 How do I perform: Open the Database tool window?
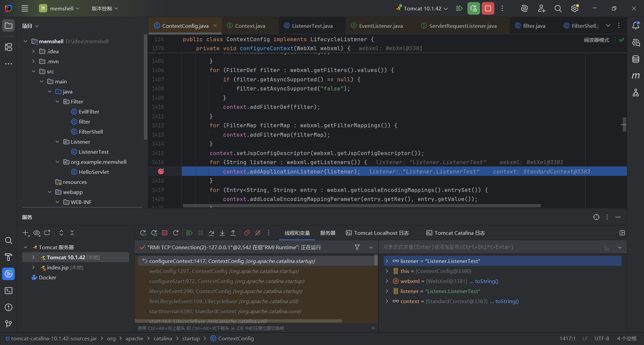point(636,59)
